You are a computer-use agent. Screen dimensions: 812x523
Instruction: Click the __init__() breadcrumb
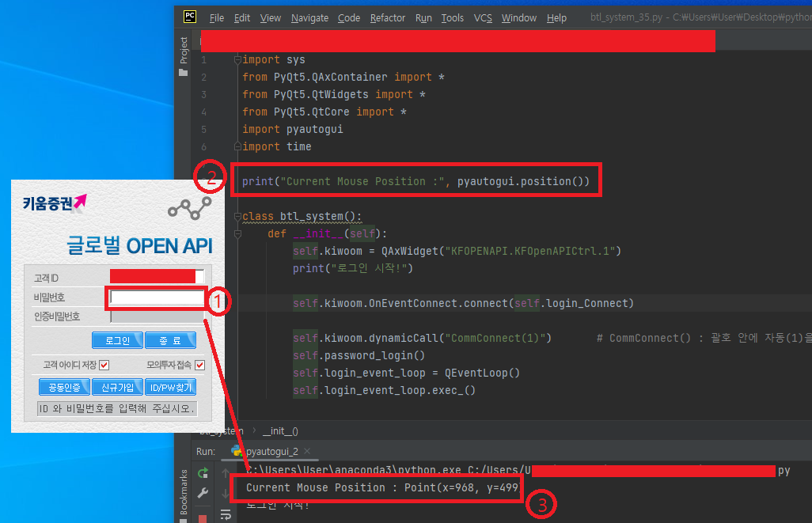pos(280,431)
